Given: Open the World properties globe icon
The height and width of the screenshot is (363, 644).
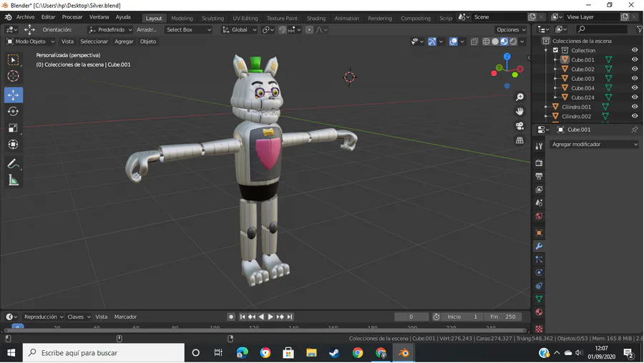Looking at the screenshot, I should (539, 216).
